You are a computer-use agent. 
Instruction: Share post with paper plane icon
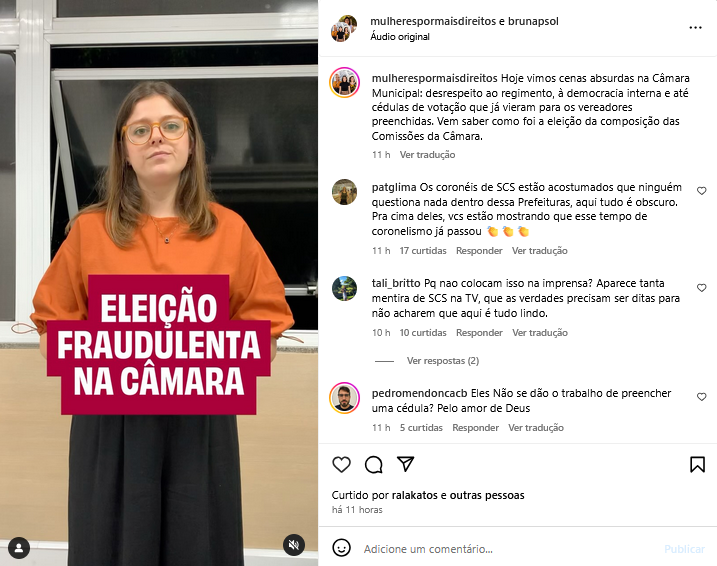tap(406, 464)
